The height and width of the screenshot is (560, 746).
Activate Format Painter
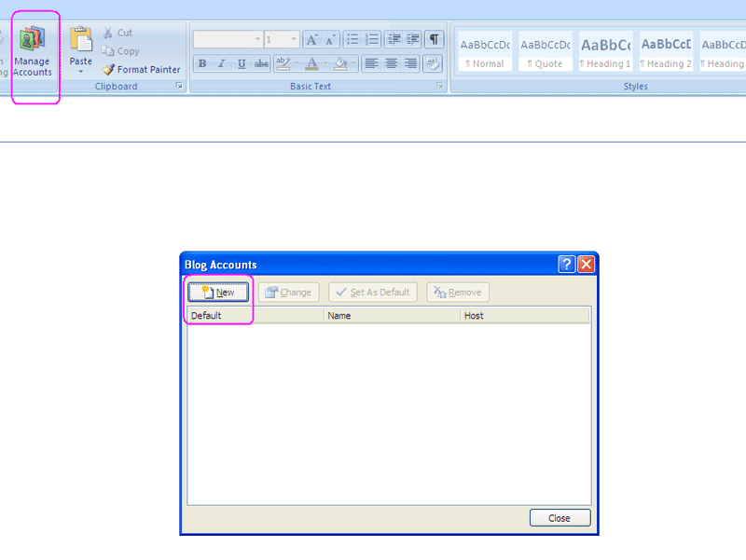point(142,69)
